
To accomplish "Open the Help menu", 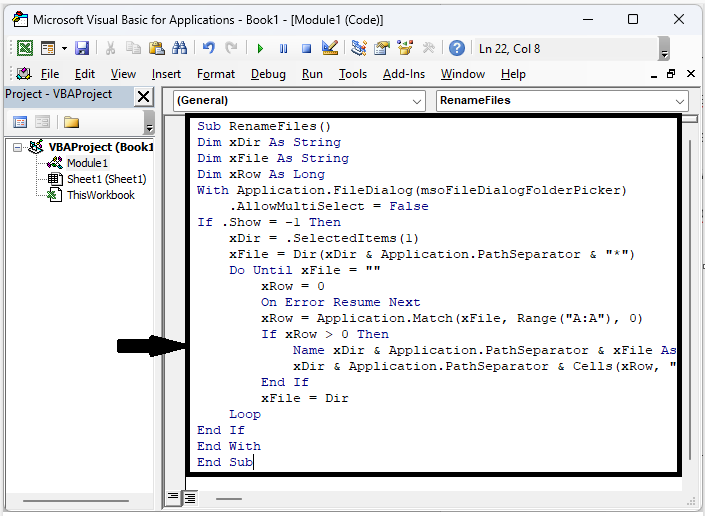I will (513, 74).
